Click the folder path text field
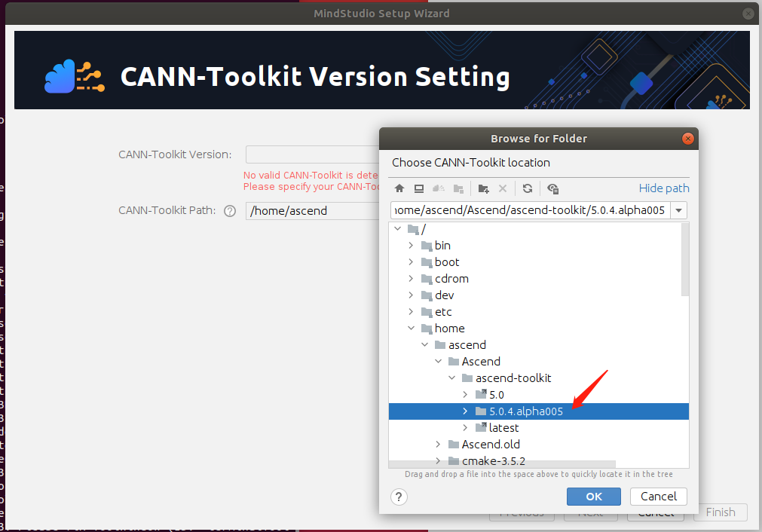 pyautogui.click(x=530, y=210)
